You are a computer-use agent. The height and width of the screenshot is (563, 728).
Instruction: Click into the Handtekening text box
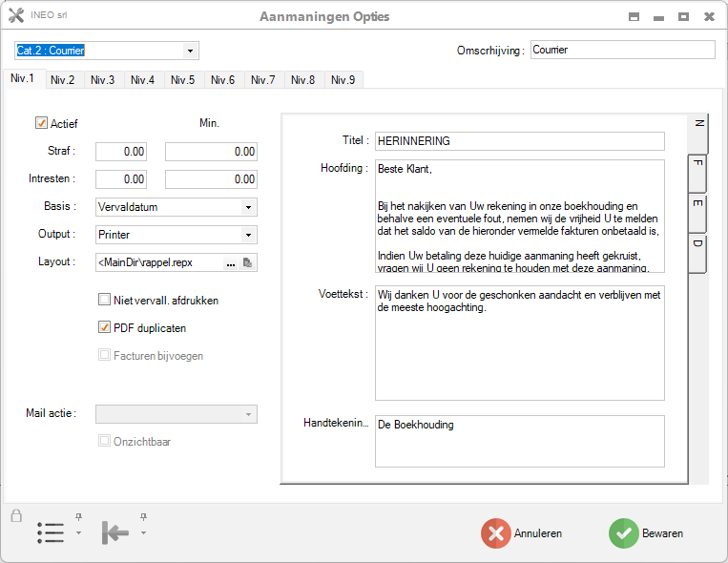click(519, 441)
